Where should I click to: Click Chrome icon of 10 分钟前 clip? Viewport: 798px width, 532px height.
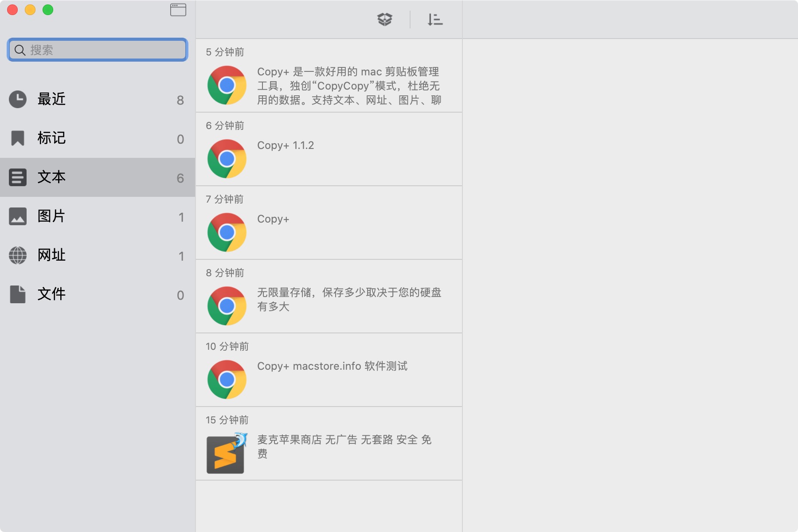coord(227,379)
